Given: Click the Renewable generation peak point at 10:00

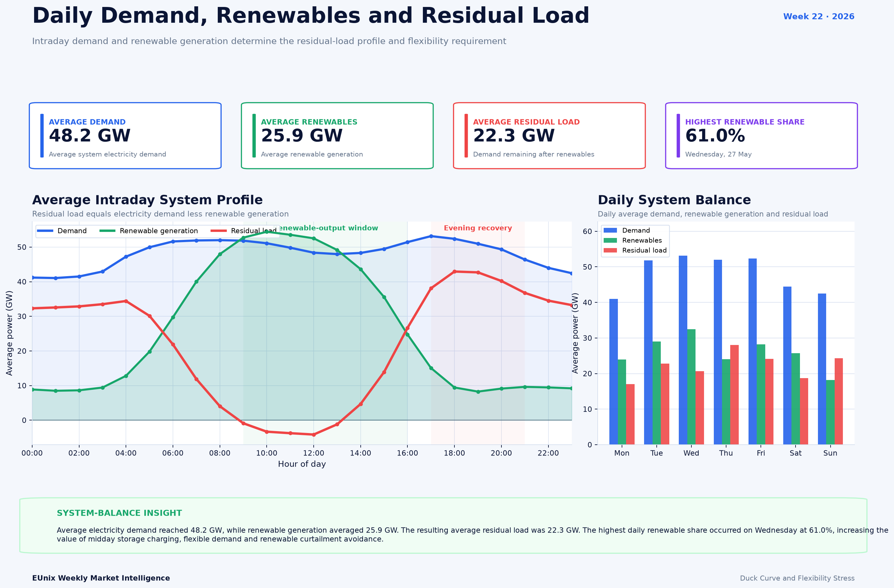Looking at the screenshot, I should [267, 232].
